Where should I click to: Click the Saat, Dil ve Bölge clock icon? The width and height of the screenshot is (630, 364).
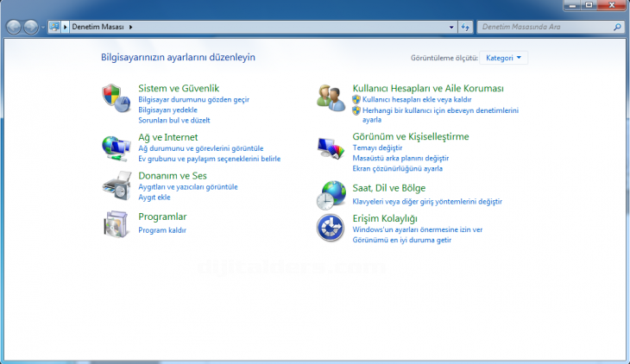click(331, 195)
